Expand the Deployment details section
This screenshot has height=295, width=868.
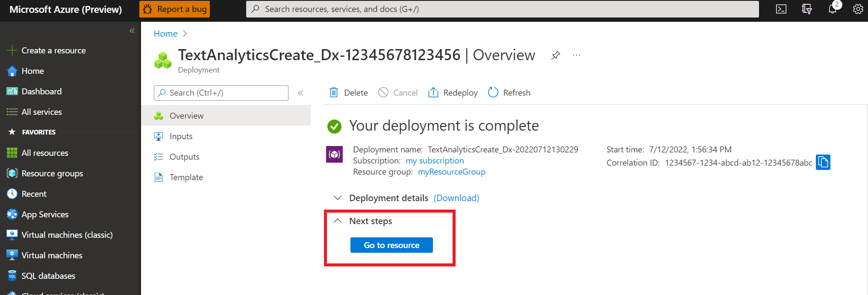(338, 198)
